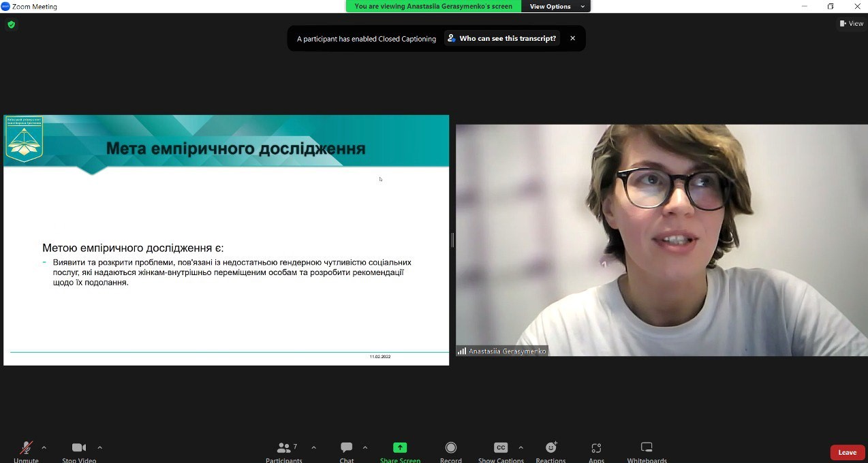
Task: Leave the meeting with the red Leave button
Action: pyautogui.click(x=848, y=452)
